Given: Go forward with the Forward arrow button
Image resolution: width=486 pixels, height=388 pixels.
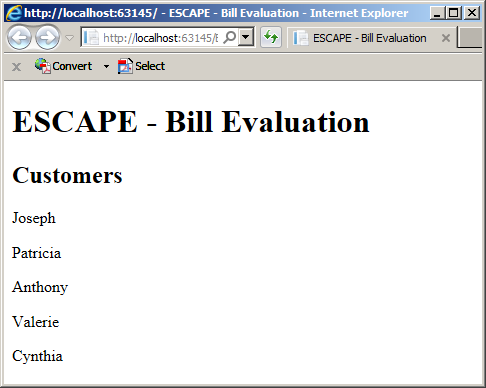Looking at the screenshot, I should [48, 38].
